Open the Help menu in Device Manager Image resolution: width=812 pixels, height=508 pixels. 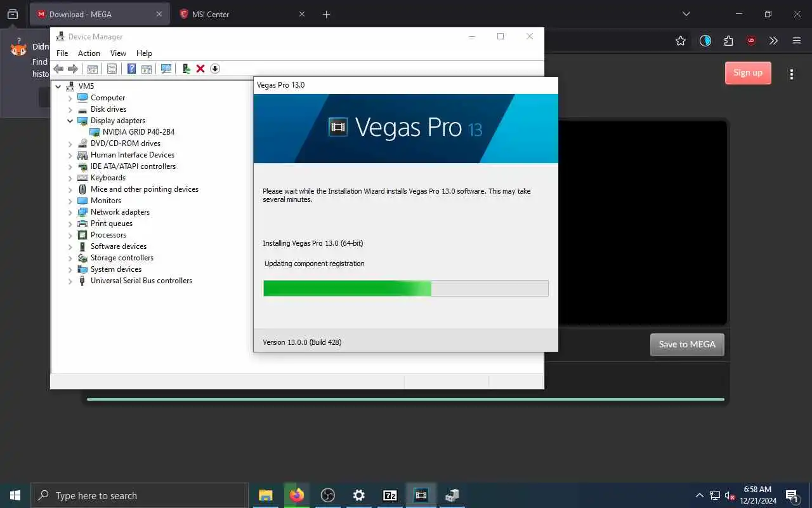pos(144,53)
